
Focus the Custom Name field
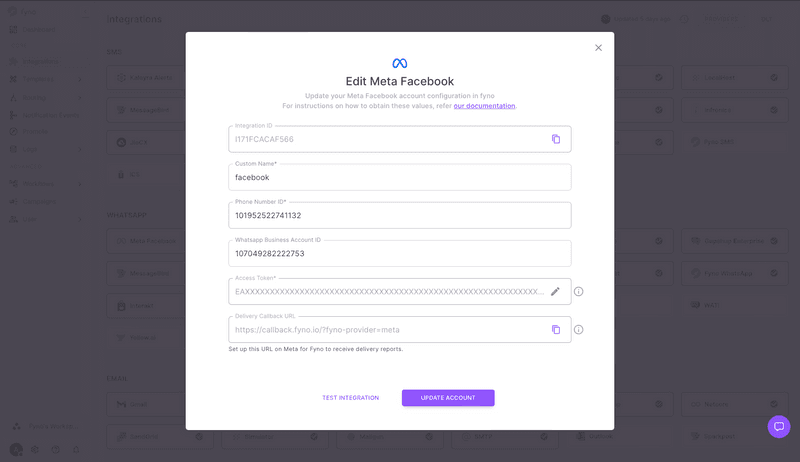point(400,177)
